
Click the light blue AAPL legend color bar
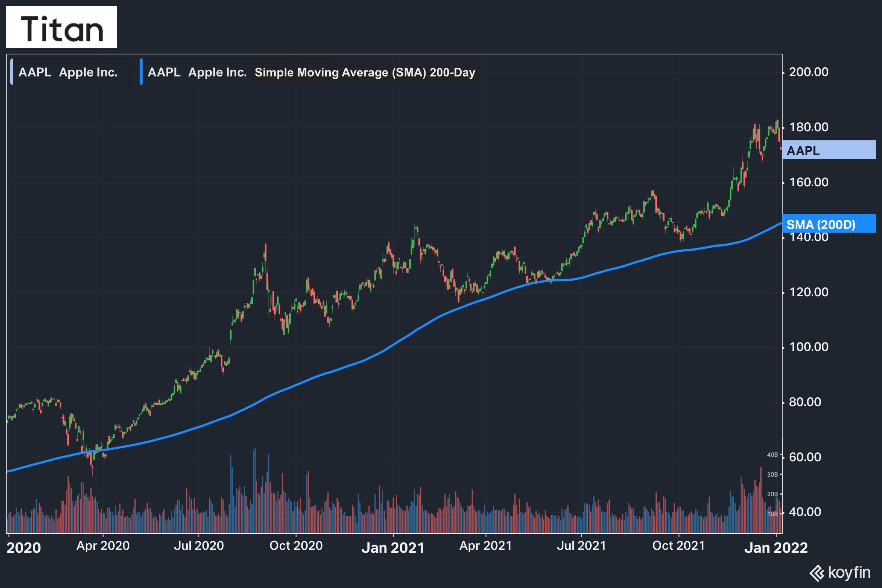pos(12,72)
